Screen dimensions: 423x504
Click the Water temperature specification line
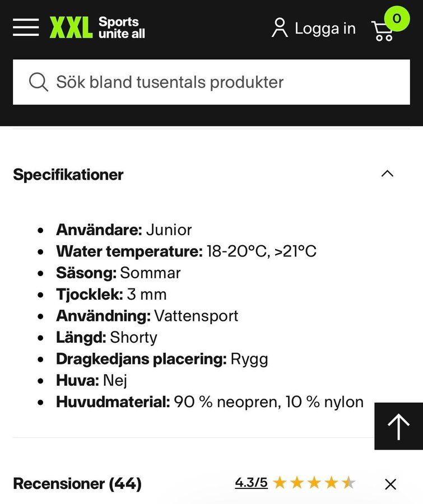click(186, 251)
